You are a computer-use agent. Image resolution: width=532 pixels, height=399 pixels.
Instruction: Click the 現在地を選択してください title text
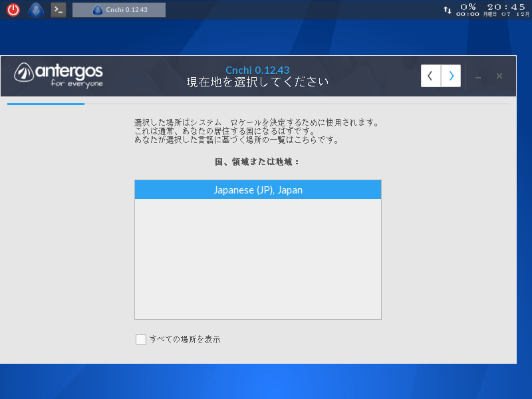(x=259, y=81)
